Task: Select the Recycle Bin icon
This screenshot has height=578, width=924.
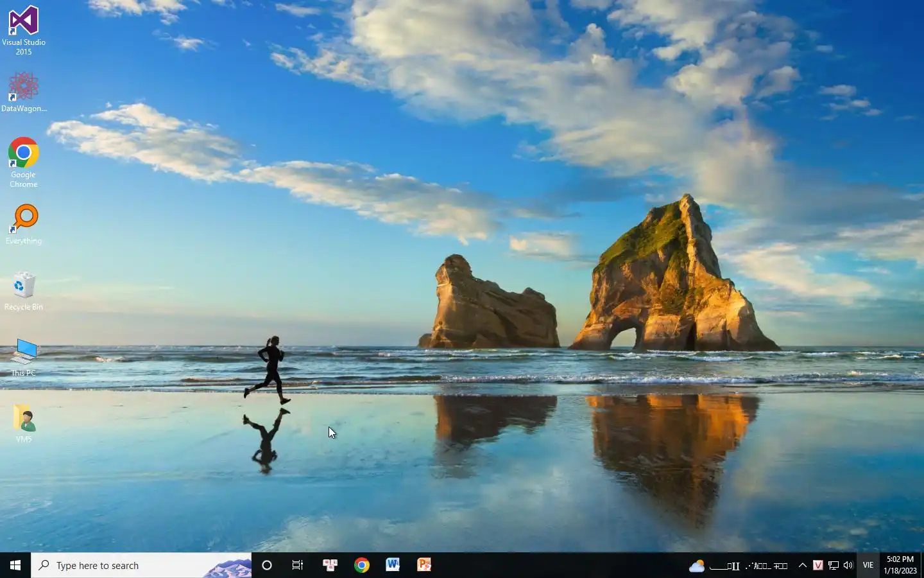Action: (24, 292)
